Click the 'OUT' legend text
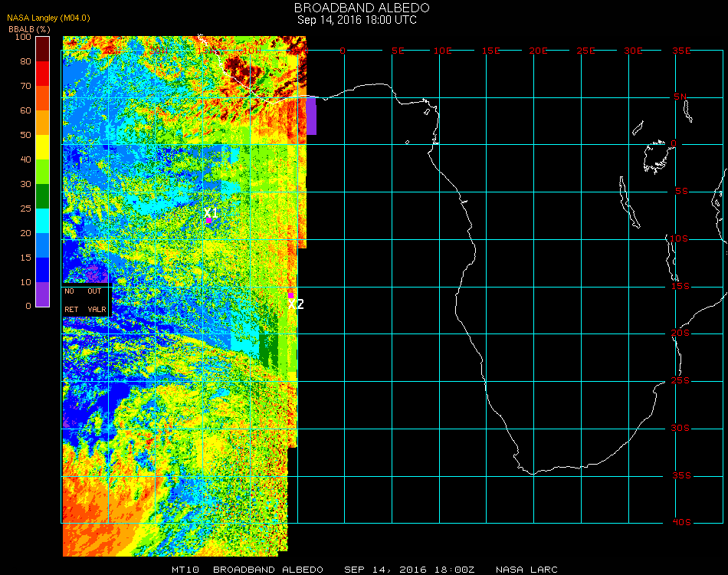The height and width of the screenshot is (575, 728). [94, 291]
